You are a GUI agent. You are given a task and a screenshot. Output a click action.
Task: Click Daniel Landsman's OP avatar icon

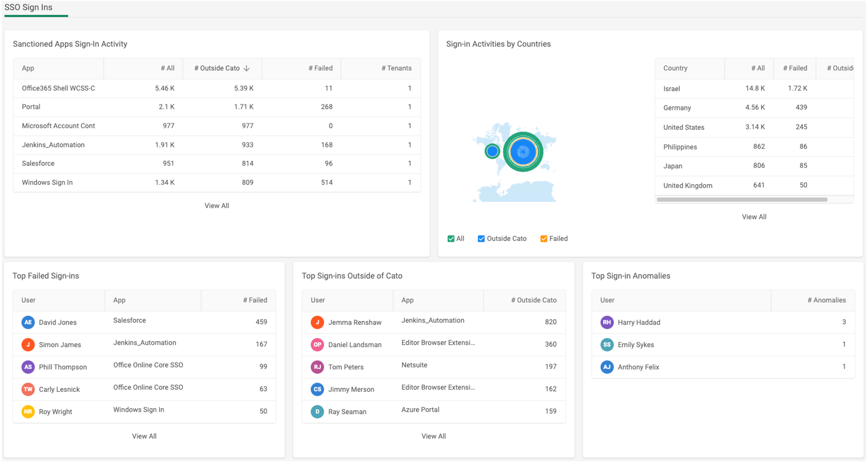[x=317, y=344]
